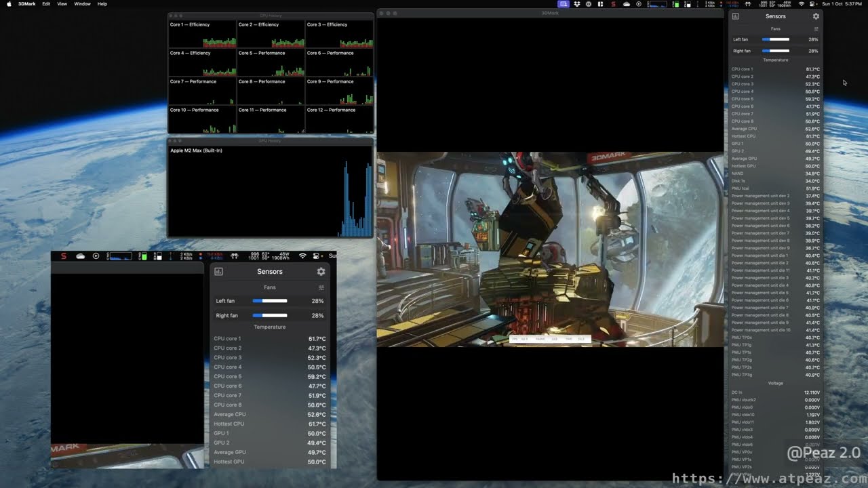Click the red S icon in top menu bar
868x488 pixels.
point(614,4)
